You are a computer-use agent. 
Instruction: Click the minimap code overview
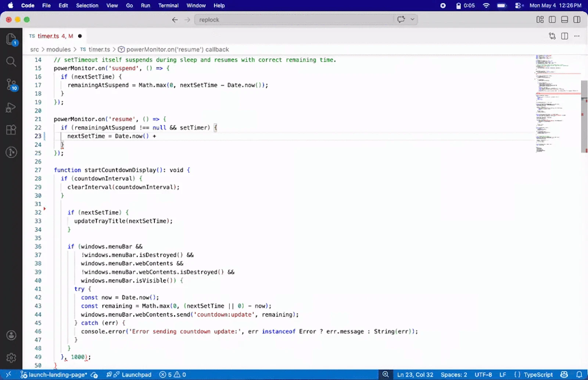[x=557, y=104]
